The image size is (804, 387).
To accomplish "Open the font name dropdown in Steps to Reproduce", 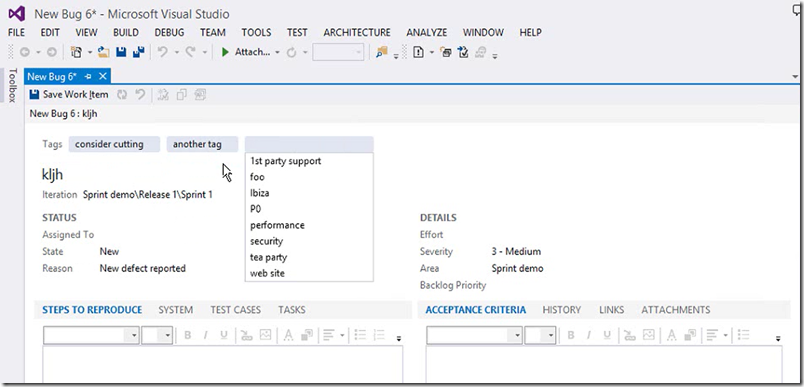I will pyautogui.click(x=134, y=336).
